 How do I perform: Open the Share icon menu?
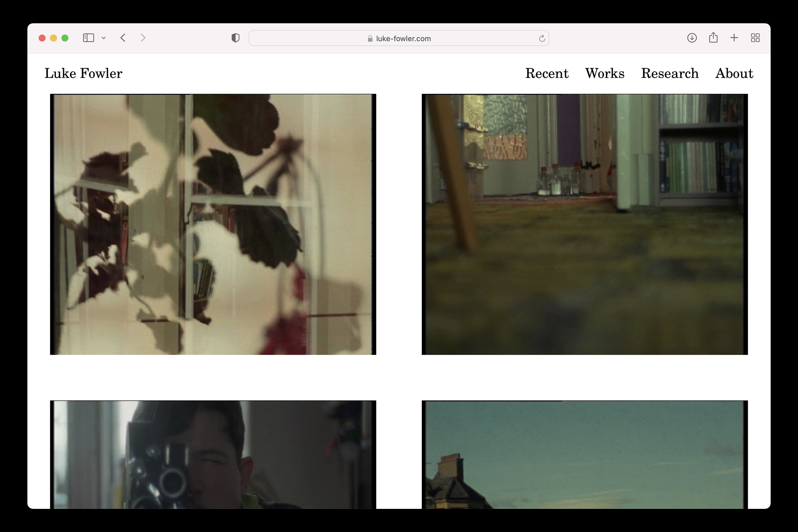(x=713, y=38)
